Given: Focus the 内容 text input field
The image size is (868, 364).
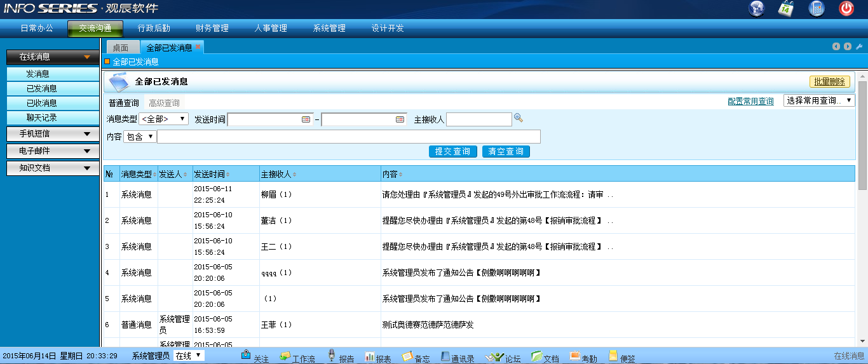Looking at the screenshot, I should (x=349, y=137).
